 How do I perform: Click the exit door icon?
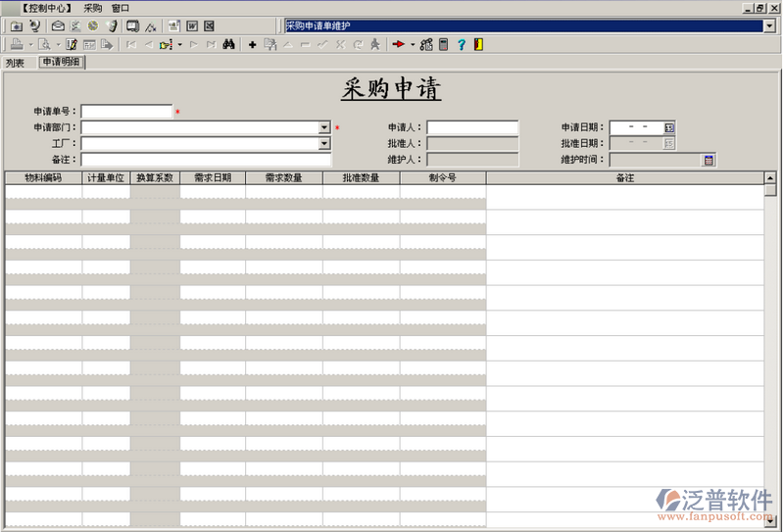(477, 45)
